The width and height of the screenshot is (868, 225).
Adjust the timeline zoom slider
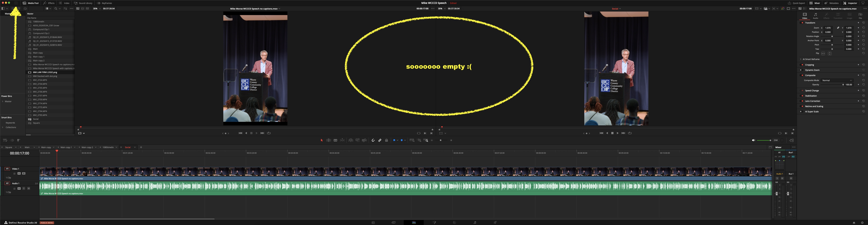point(441,140)
